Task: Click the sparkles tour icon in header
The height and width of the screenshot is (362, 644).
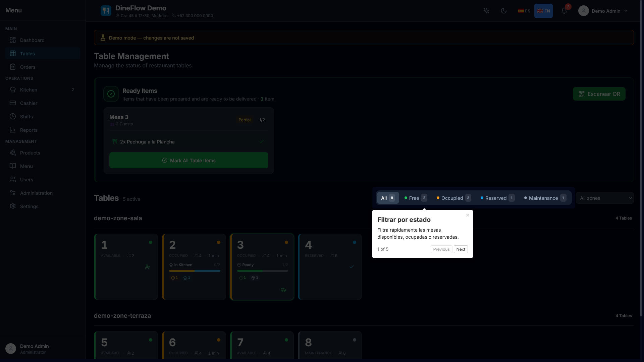Action: pyautogui.click(x=486, y=11)
